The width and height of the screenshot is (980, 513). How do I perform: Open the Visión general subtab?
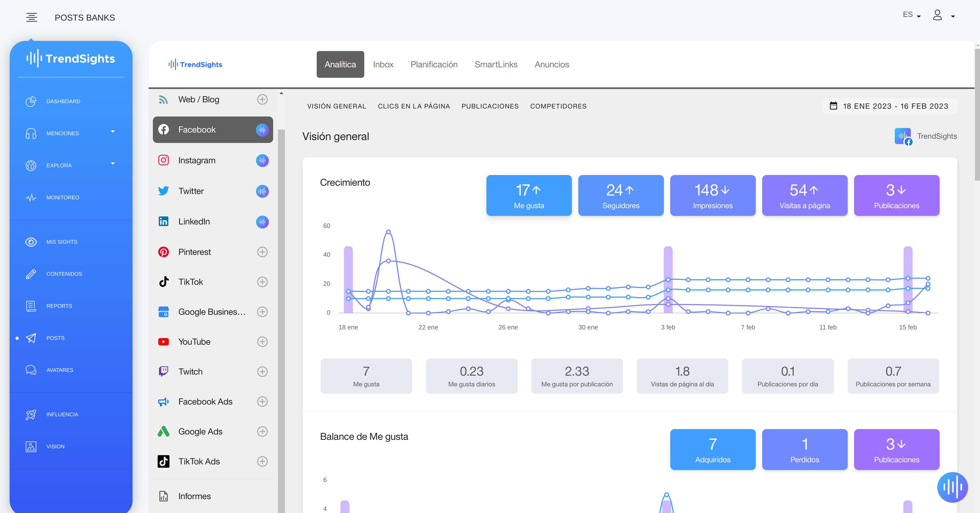click(337, 107)
